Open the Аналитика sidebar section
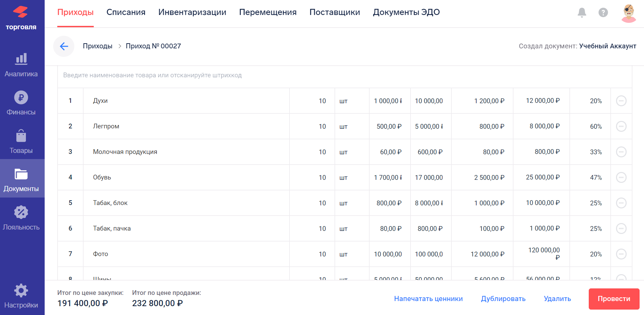The width and height of the screenshot is (644, 315). pyautogui.click(x=21, y=65)
